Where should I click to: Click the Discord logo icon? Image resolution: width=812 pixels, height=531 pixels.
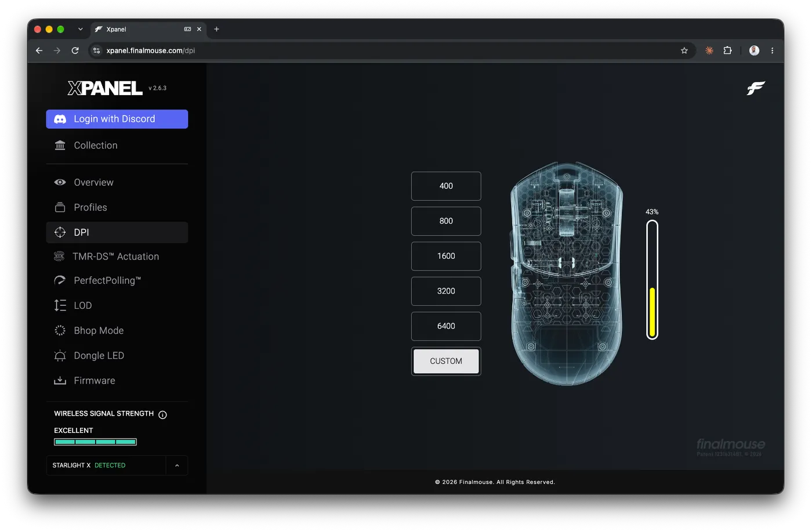[60, 119]
